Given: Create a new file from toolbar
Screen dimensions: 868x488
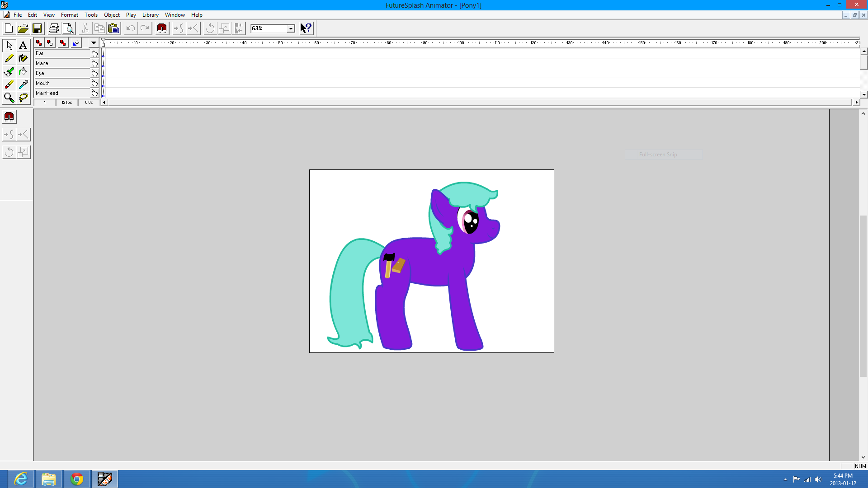Looking at the screenshot, I should click(9, 28).
